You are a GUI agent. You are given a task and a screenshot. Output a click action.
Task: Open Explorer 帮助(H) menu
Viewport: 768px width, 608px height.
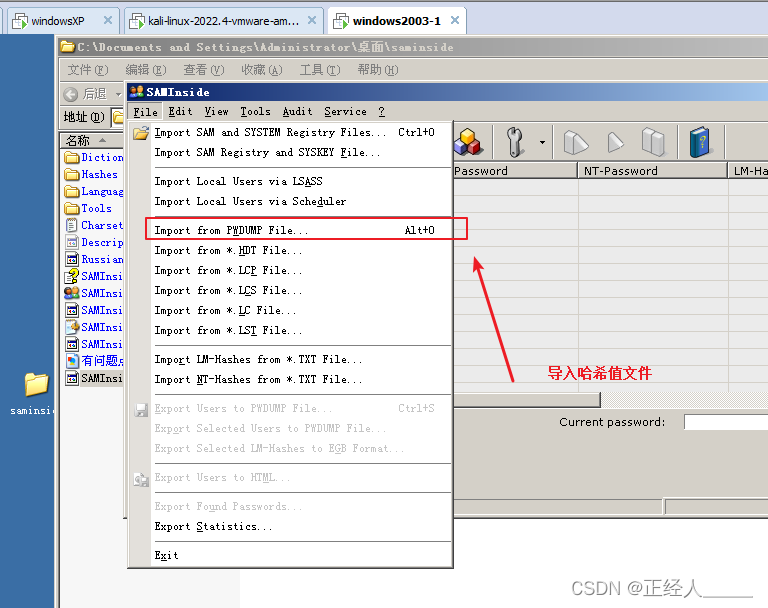point(378,70)
